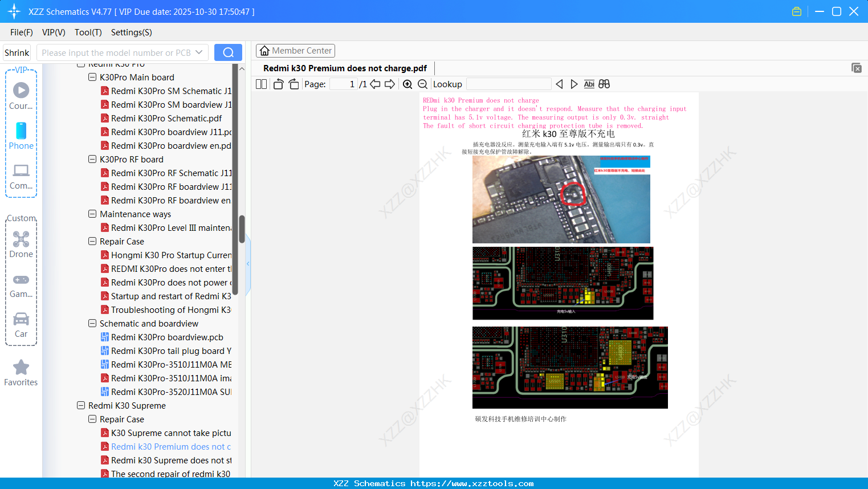Go to the previous page with the left arrow
Image resolution: width=868 pixels, height=489 pixels.
coord(375,84)
